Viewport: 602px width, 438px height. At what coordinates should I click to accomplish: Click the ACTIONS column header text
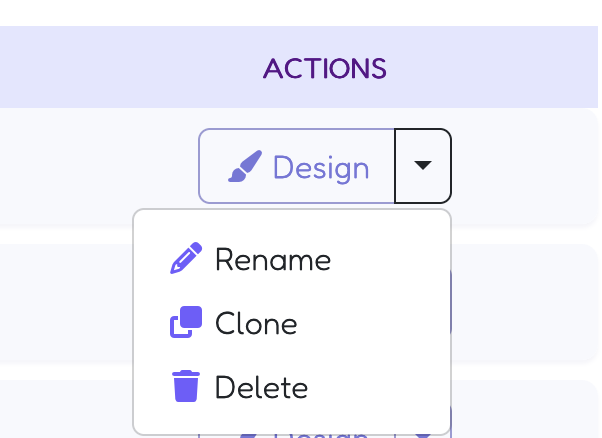pyautogui.click(x=325, y=69)
